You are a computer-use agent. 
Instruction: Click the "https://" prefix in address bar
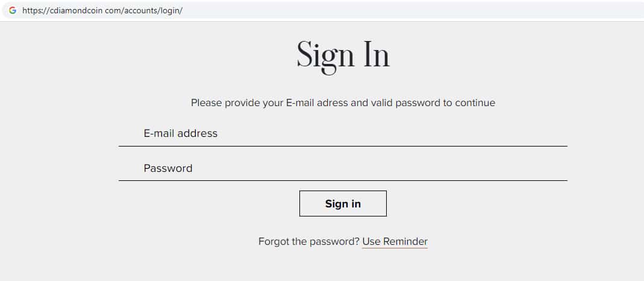[x=35, y=11]
